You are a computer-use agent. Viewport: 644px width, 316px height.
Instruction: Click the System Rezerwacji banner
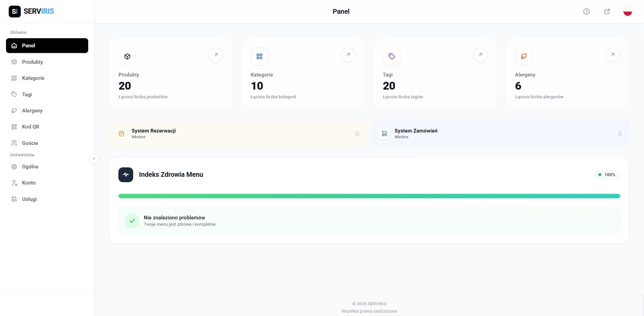click(237, 134)
